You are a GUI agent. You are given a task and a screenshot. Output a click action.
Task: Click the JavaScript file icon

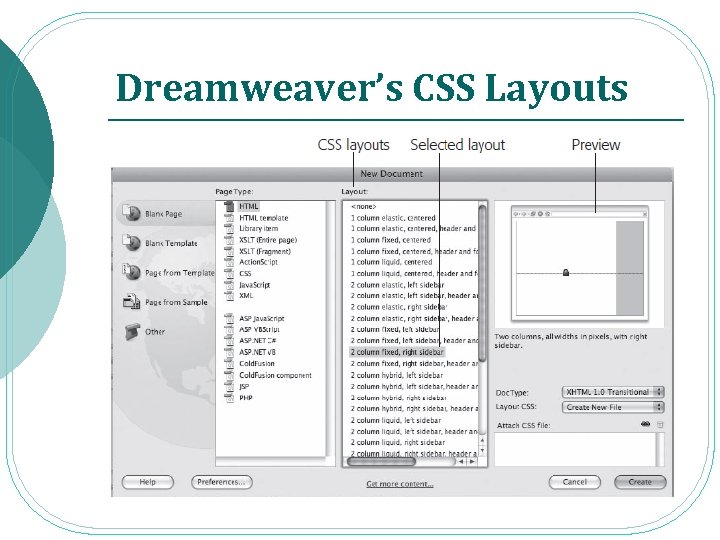pos(229,285)
